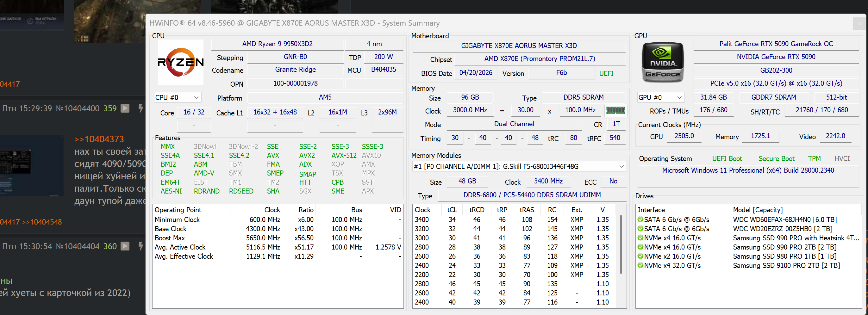
Task: Click green status icon for WDC WD20EZRZ drive
Action: pos(640,229)
